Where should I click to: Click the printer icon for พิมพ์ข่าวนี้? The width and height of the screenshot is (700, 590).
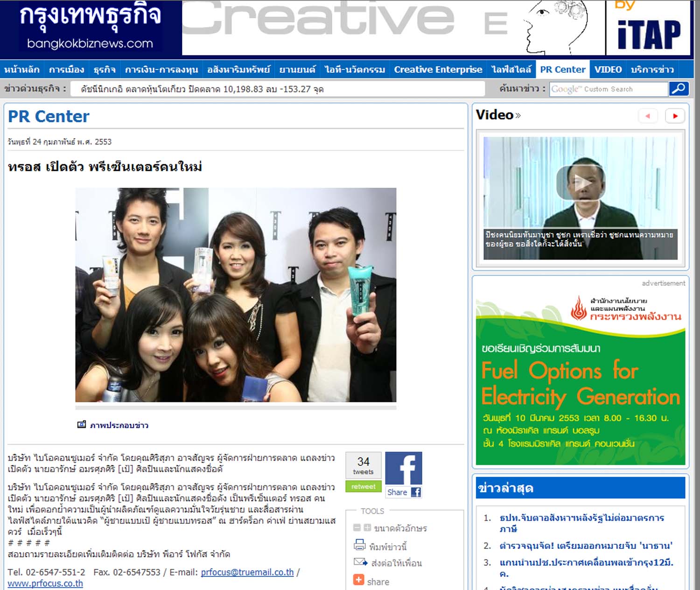coord(359,545)
